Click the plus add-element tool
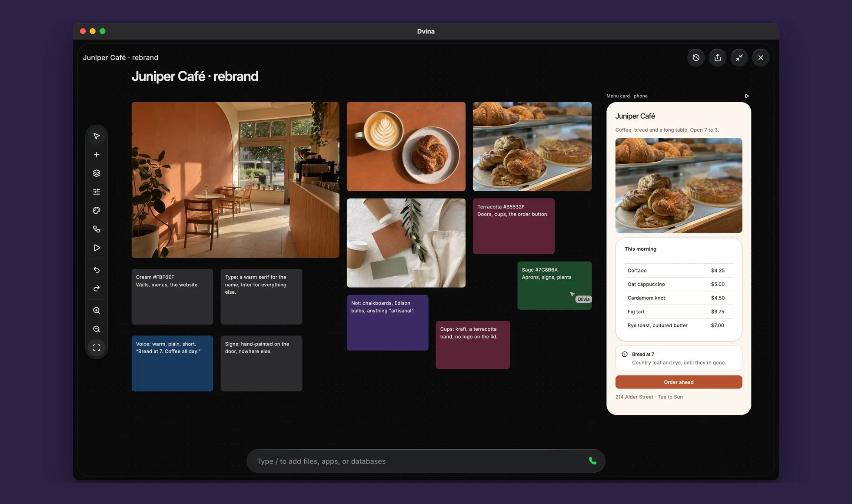The height and width of the screenshot is (504, 852). tap(97, 155)
